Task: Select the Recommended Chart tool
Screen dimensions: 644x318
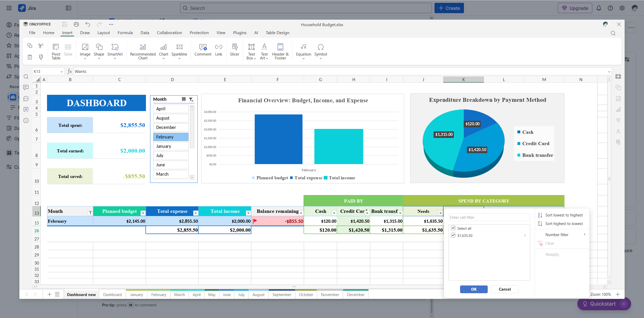Action: [142, 51]
